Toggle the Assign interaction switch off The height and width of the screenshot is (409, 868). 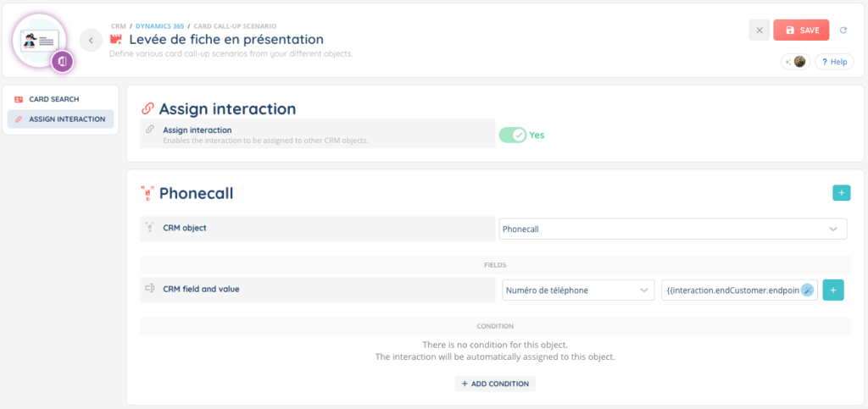point(513,135)
